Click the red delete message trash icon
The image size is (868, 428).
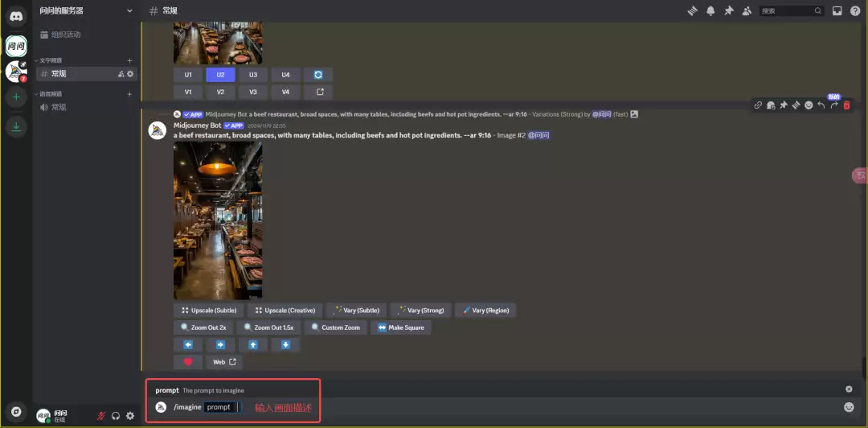846,105
